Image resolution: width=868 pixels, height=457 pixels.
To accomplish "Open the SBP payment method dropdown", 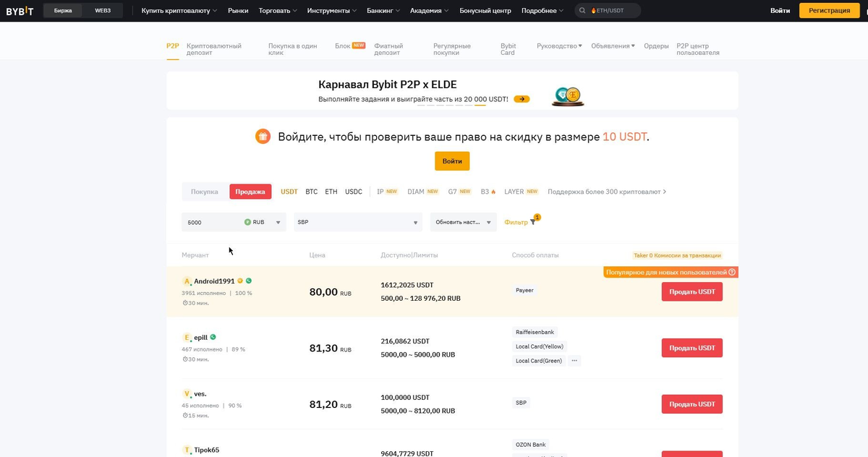I will (358, 222).
